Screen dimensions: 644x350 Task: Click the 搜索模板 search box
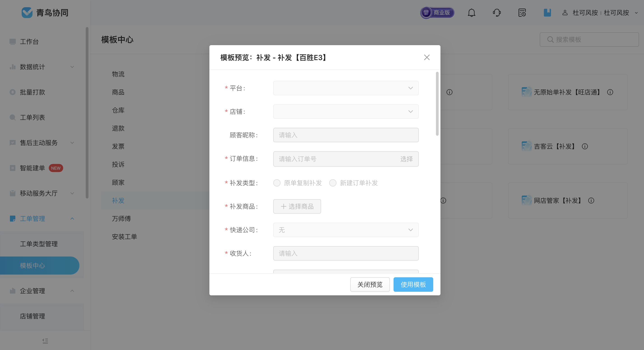(589, 40)
